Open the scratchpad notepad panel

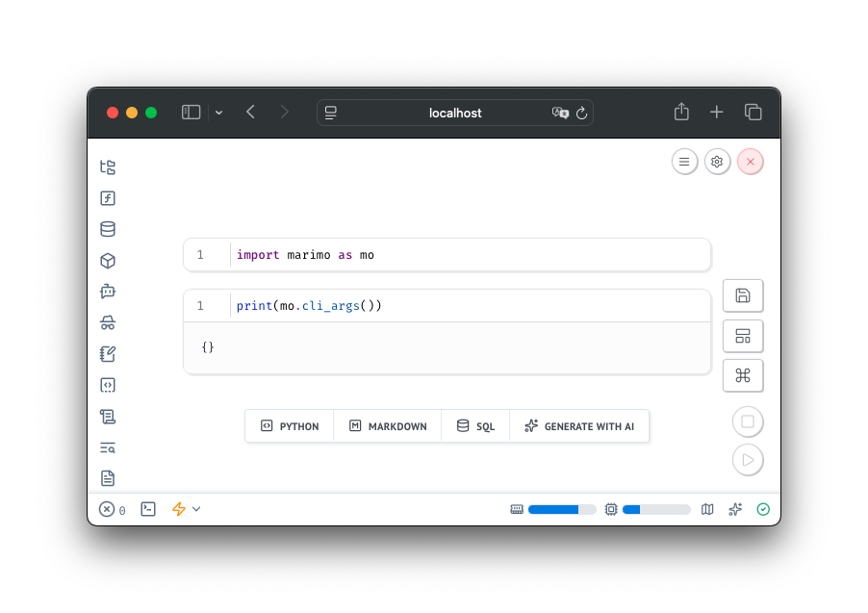click(108, 354)
